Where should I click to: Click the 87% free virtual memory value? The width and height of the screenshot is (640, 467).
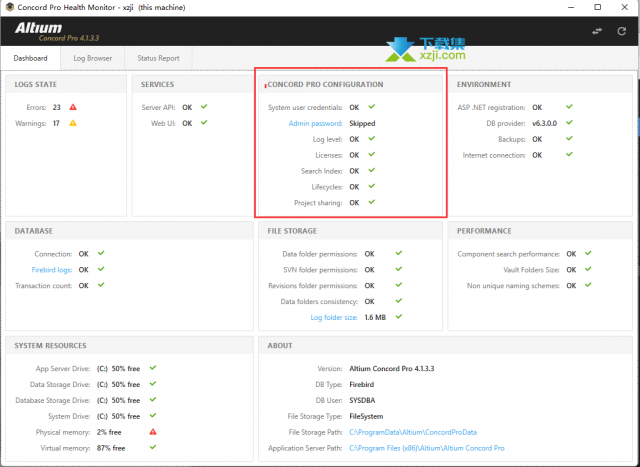point(111,448)
